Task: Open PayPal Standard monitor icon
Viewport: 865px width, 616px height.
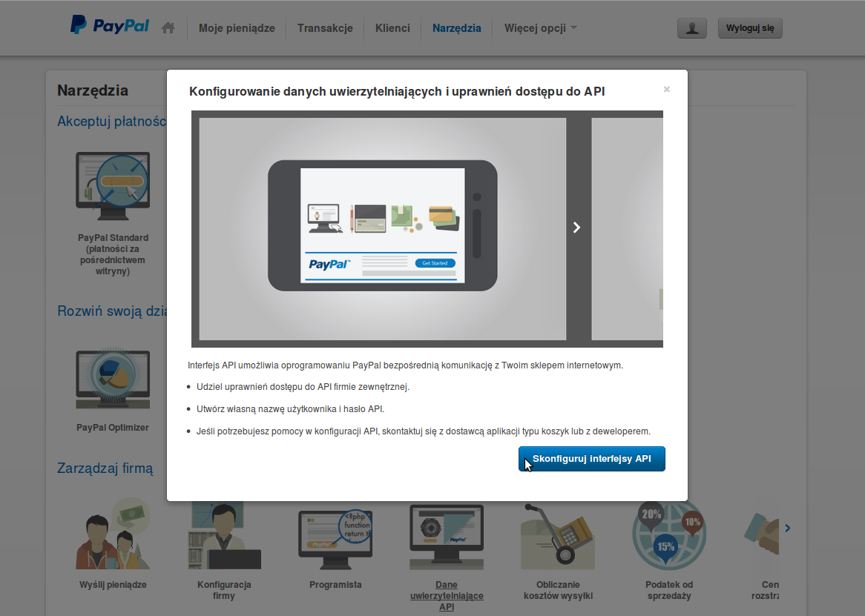Action: click(113, 185)
